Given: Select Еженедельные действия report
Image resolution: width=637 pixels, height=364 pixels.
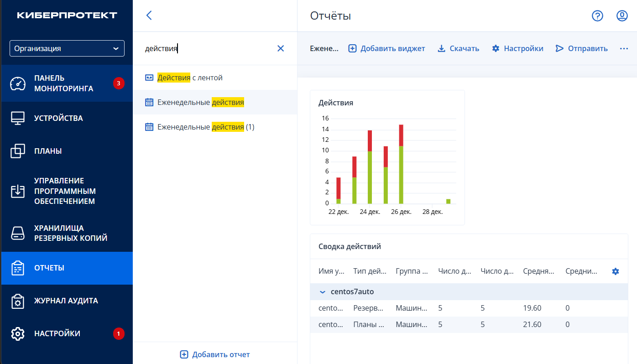Looking at the screenshot, I should pos(215,103).
